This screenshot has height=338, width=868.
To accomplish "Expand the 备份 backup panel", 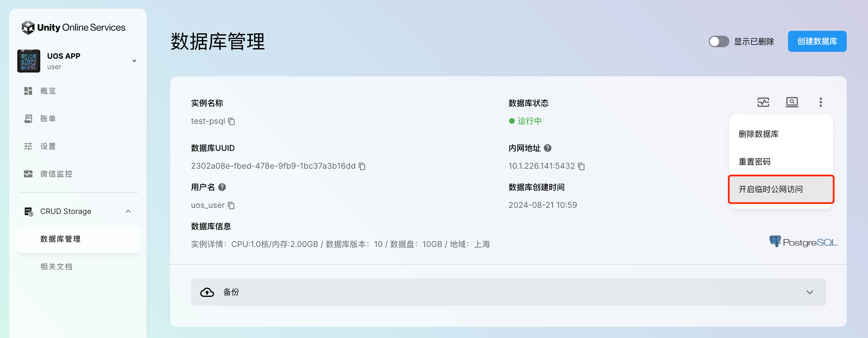I will (809, 292).
